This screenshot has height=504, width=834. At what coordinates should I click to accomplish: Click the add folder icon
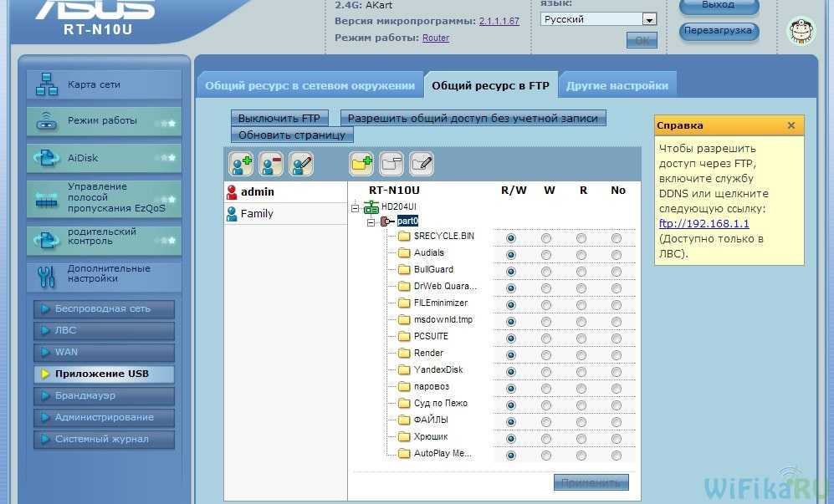[x=361, y=164]
